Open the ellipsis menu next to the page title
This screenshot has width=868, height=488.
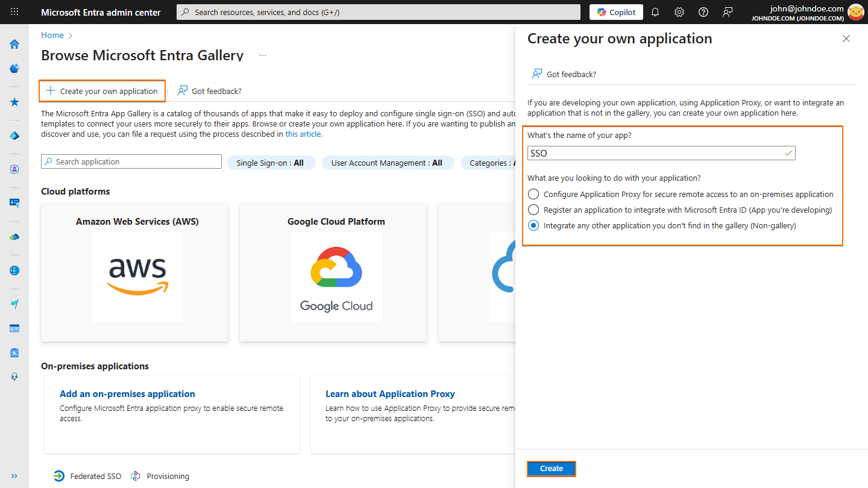coord(262,54)
